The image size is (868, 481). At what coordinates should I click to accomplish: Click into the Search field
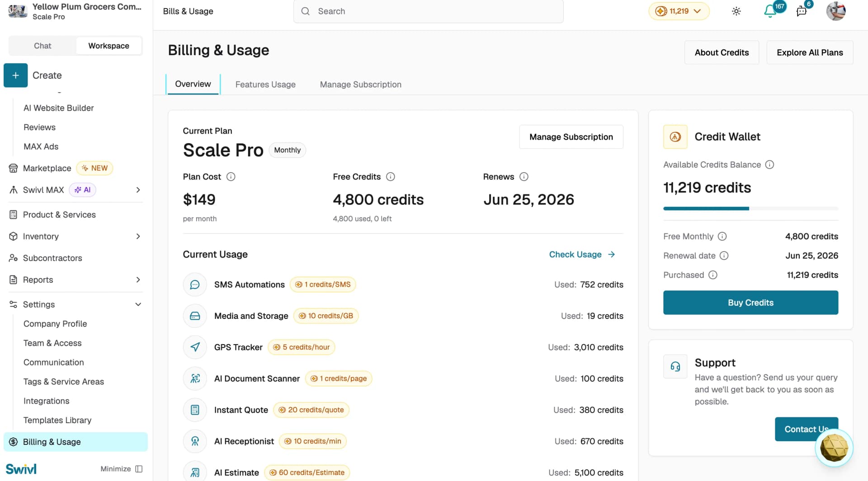pos(428,11)
